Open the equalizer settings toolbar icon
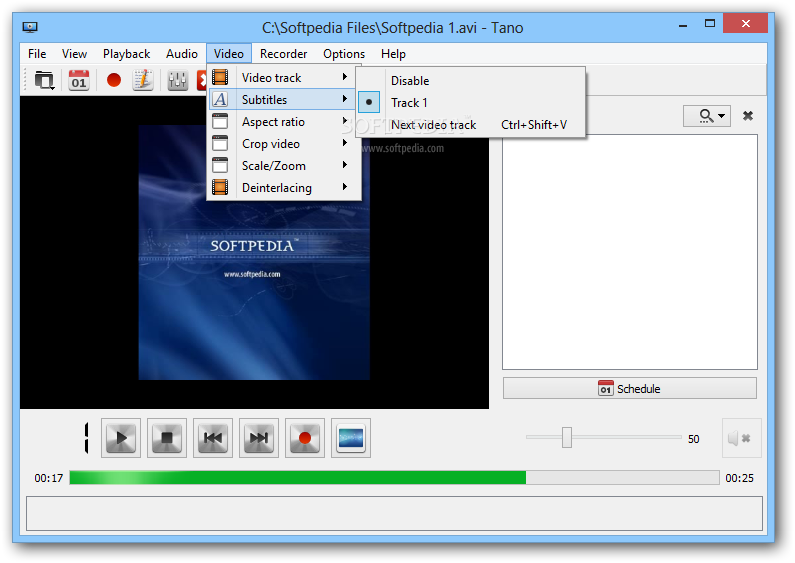This screenshot has width=795, height=563. point(177,80)
